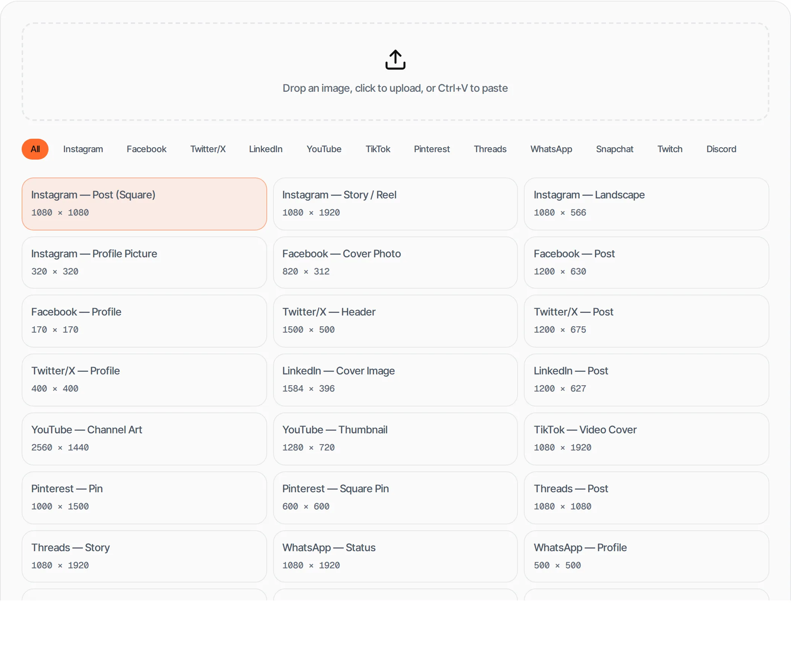Select YouTube Thumbnail preset card
The width and height of the screenshot is (791, 672).
point(395,439)
